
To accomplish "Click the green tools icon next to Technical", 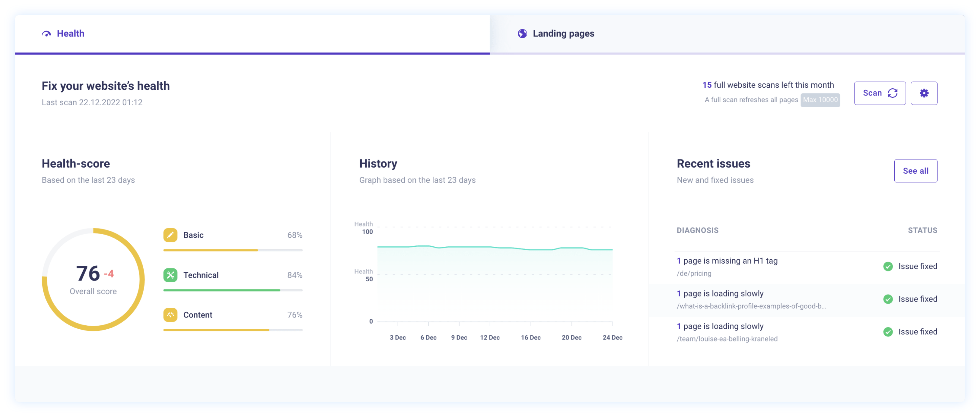I will 170,275.
